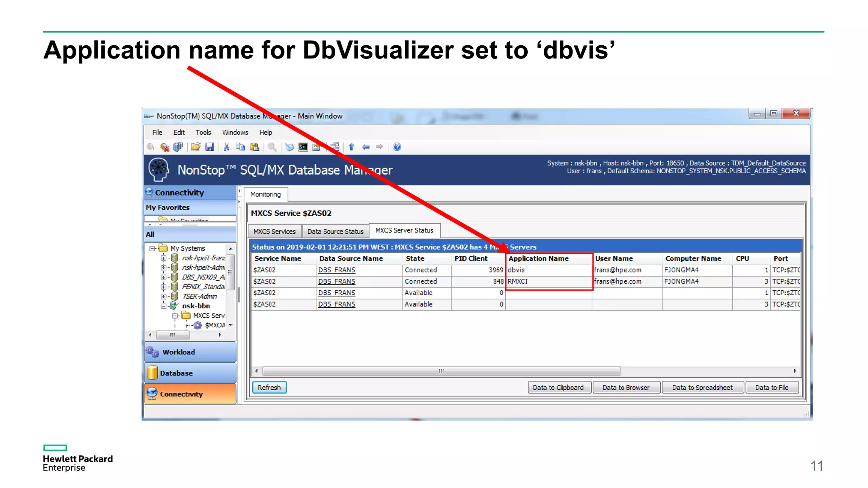The width and height of the screenshot is (868, 488).
Task: Expand the FENIX_Standa system node
Action: tap(163, 287)
